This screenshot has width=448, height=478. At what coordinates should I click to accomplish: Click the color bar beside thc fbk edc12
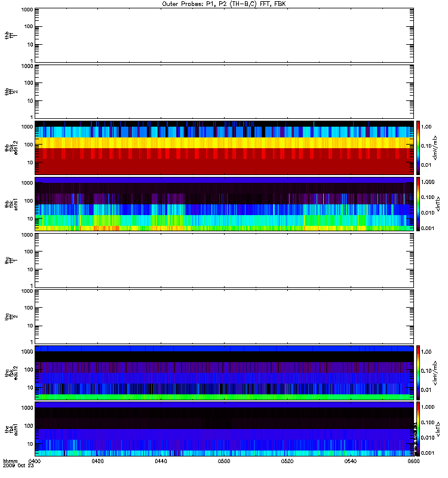click(x=418, y=373)
